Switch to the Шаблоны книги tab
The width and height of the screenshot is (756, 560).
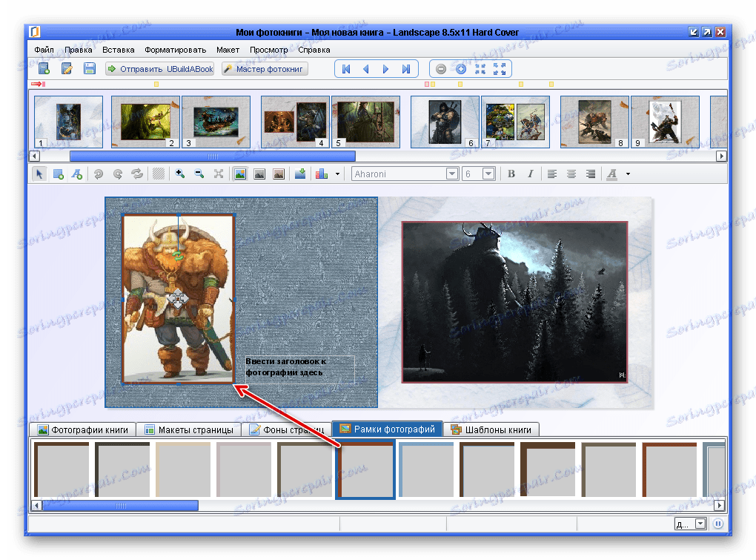[x=491, y=429]
